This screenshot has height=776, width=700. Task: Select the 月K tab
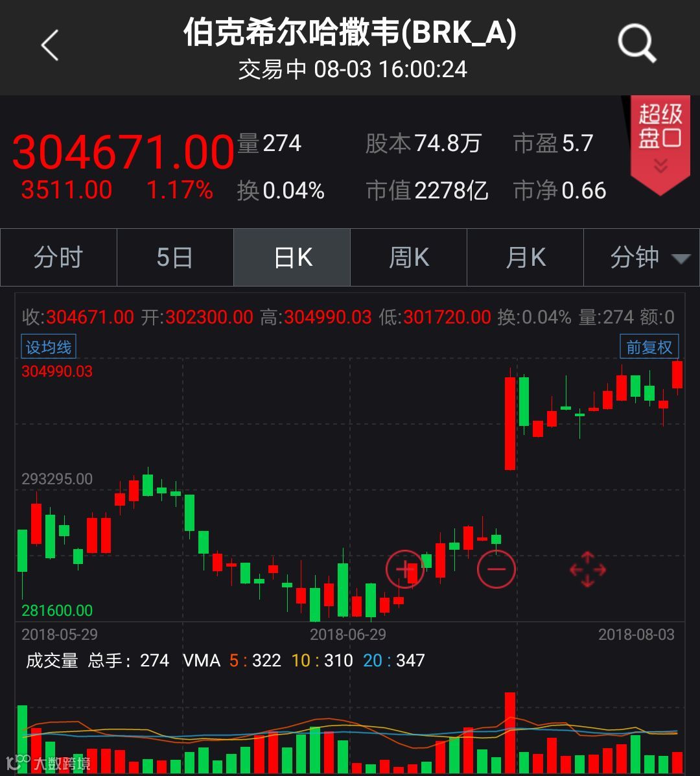[x=526, y=257]
